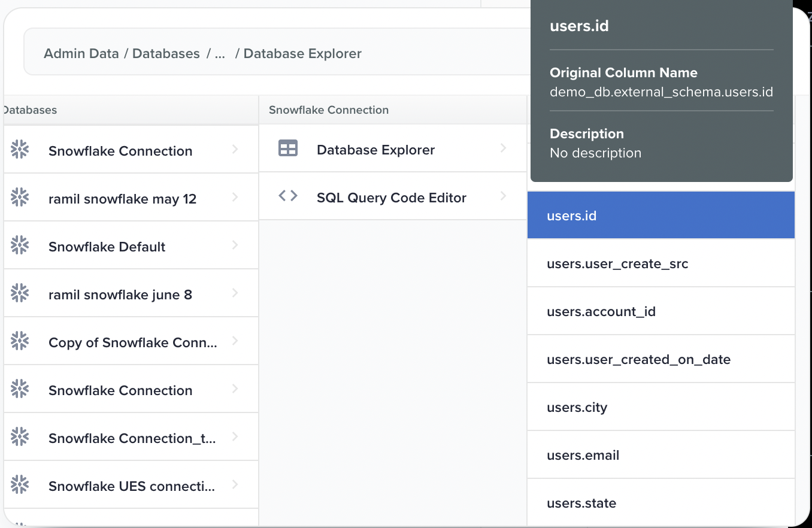Viewport: 812px width, 528px height.
Task: Click the Snowflake Default database icon
Action: (x=20, y=245)
